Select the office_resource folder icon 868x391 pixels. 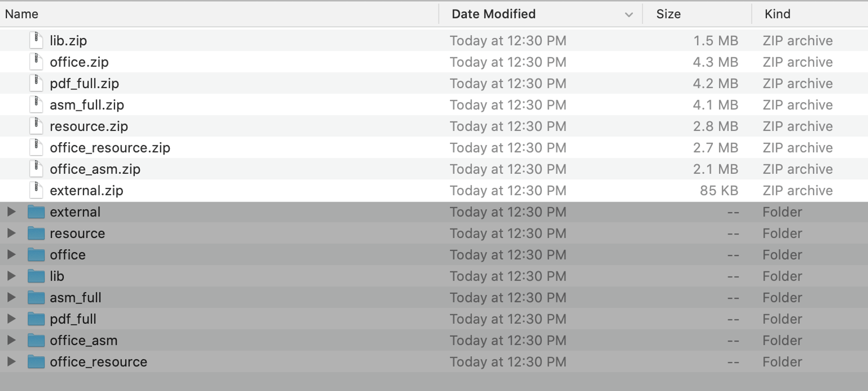pyautogui.click(x=36, y=362)
